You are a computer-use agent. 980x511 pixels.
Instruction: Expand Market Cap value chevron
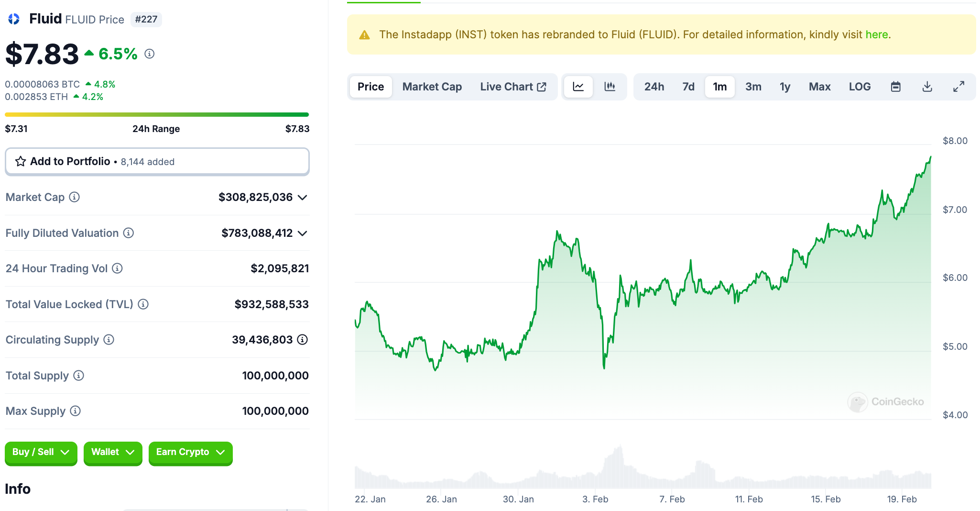pos(302,198)
